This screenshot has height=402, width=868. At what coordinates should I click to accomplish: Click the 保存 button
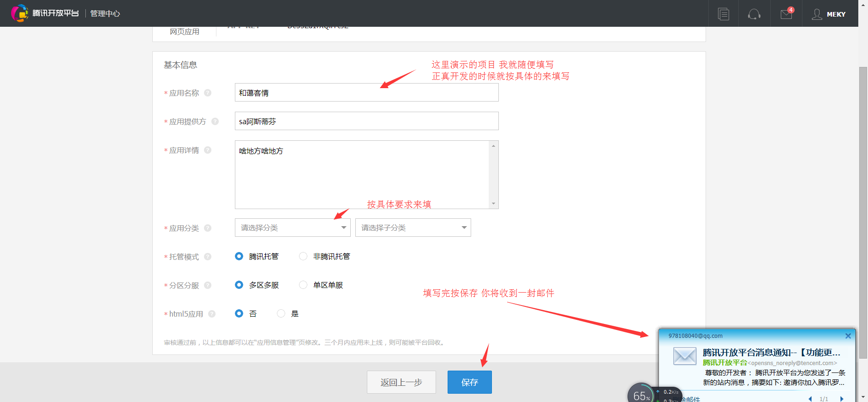point(470,382)
